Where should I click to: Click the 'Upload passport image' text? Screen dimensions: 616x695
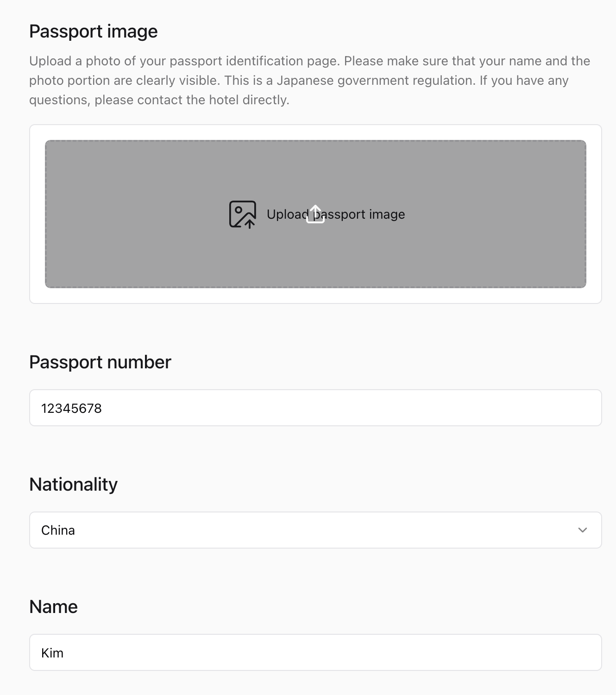[366, 215]
